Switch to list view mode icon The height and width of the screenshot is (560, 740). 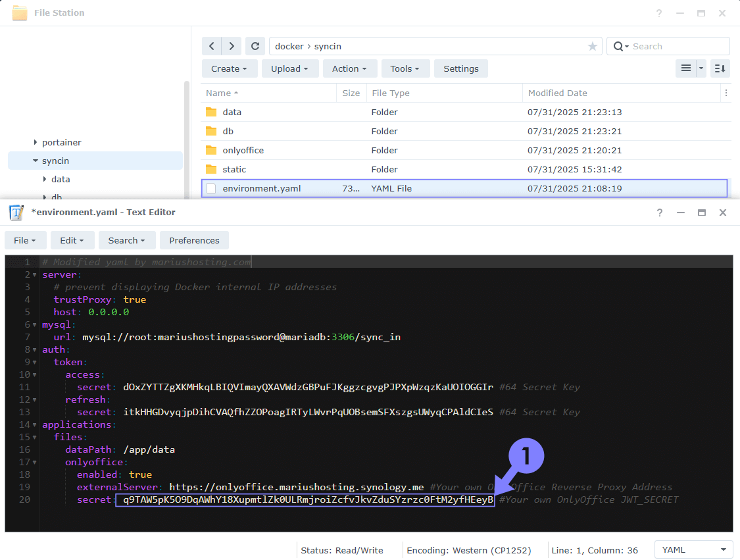(685, 68)
